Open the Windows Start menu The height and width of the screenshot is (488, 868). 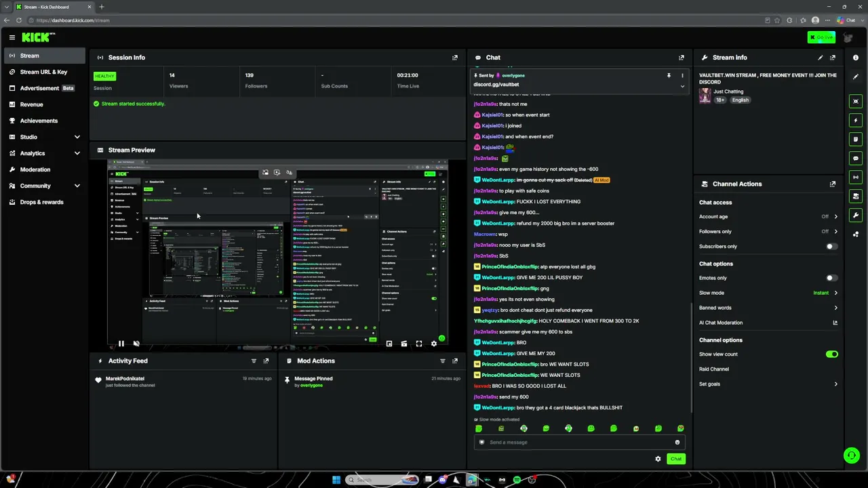tap(336, 480)
